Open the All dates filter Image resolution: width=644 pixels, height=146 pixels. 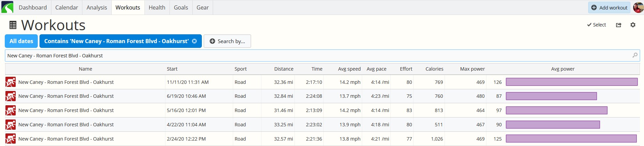(x=21, y=41)
